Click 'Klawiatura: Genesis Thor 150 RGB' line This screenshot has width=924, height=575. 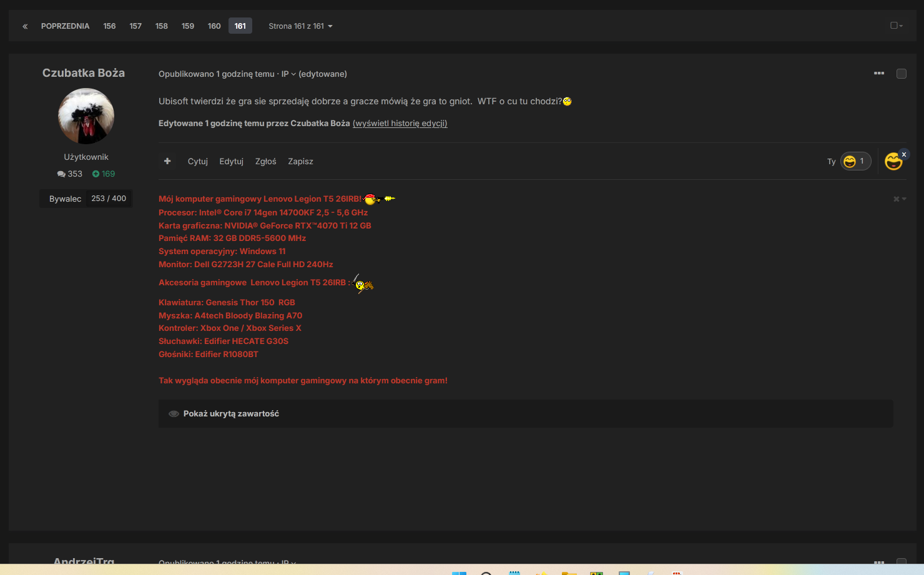pyautogui.click(x=227, y=303)
